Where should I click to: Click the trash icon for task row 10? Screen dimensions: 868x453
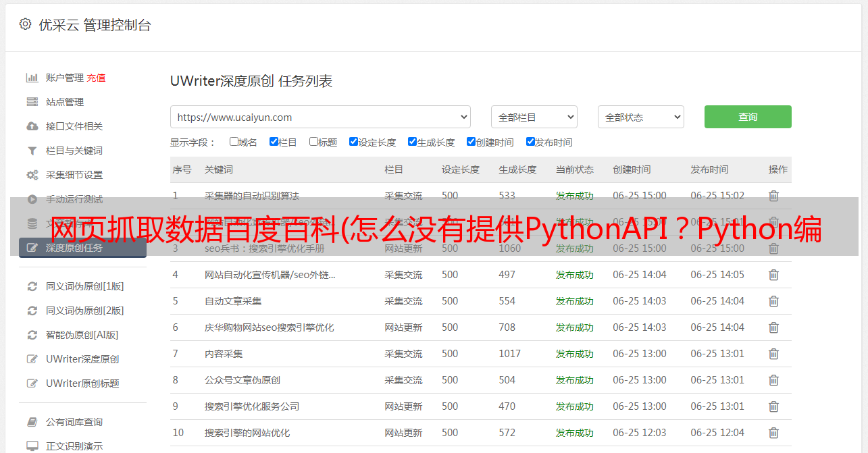pos(773,433)
